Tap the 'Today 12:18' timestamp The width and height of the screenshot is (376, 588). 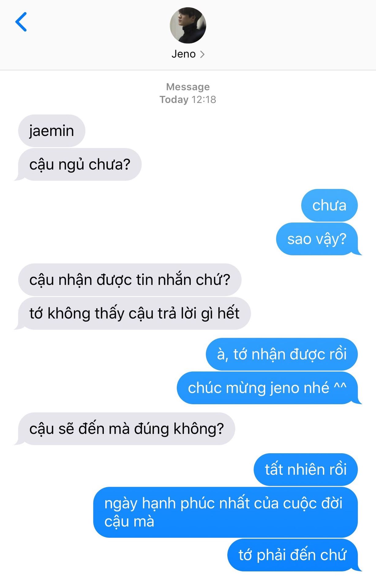coord(188,100)
